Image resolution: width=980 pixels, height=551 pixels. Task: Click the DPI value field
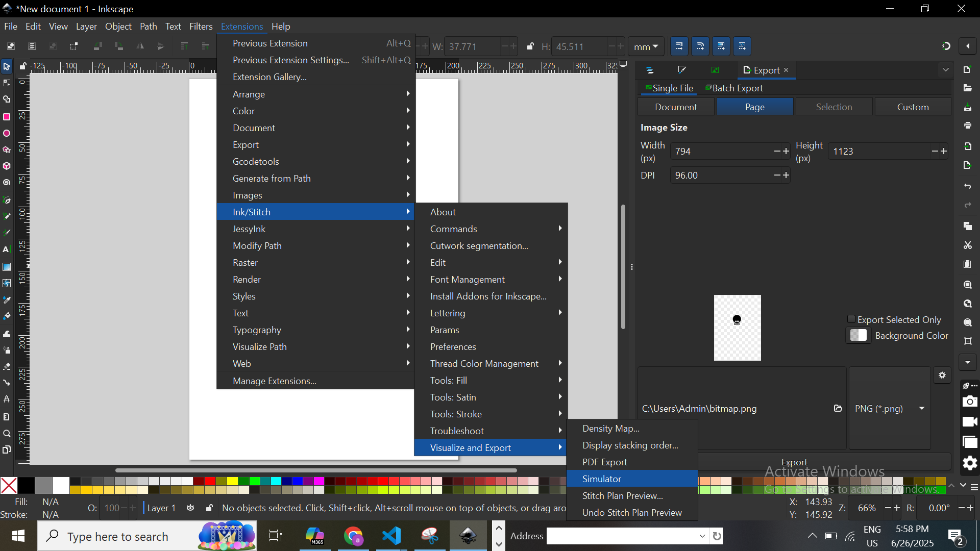[x=722, y=175]
